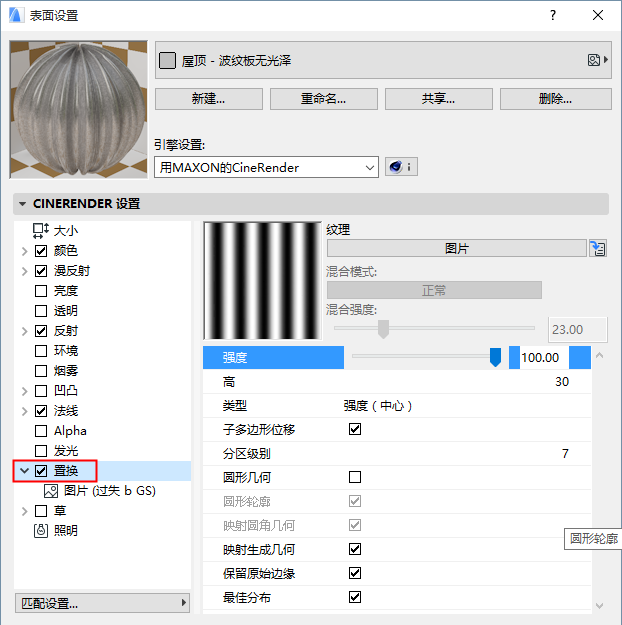Enable the 凹凸 channel checkbox
This screenshot has width=622, height=625.
[41, 391]
